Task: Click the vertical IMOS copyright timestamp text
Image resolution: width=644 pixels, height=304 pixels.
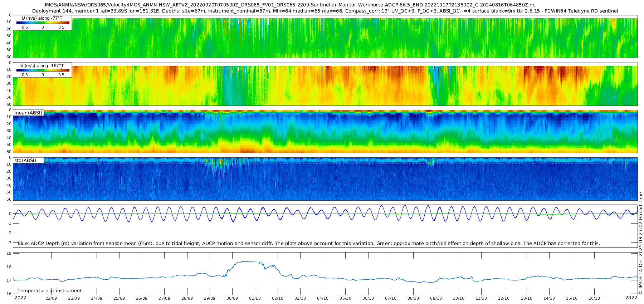Action: pos(640,243)
